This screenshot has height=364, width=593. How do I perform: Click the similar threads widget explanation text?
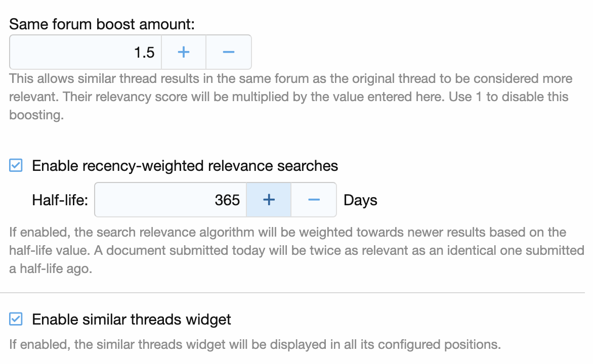click(x=255, y=345)
